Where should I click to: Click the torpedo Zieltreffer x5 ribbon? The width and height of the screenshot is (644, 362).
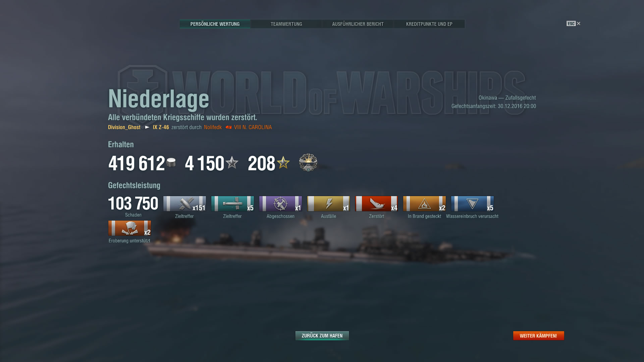(x=232, y=204)
